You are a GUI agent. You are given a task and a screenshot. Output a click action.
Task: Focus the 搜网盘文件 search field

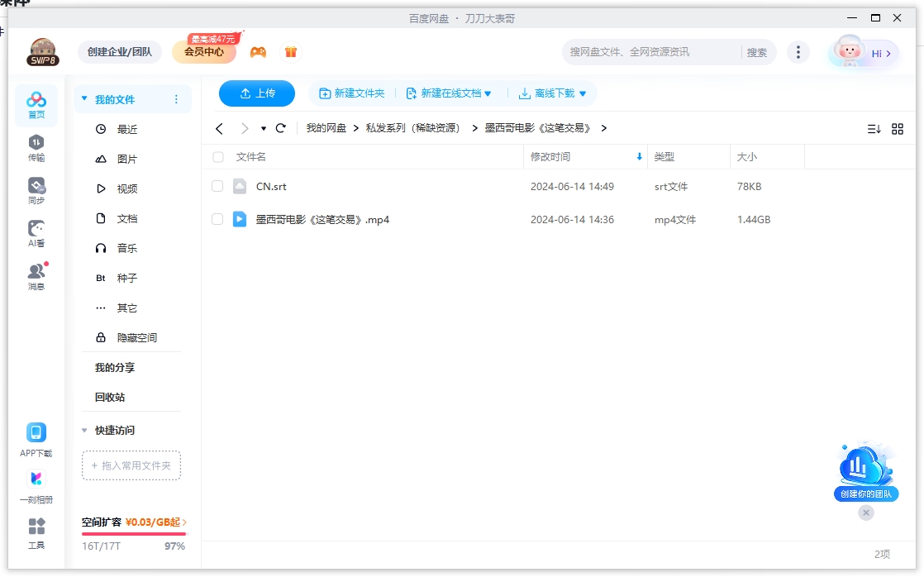[651, 52]
